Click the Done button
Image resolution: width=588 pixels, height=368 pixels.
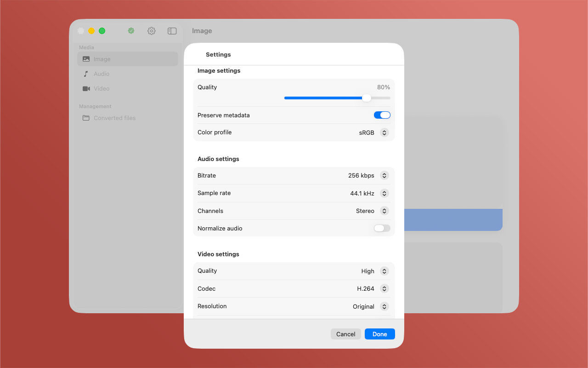click(x=380, y=334)
